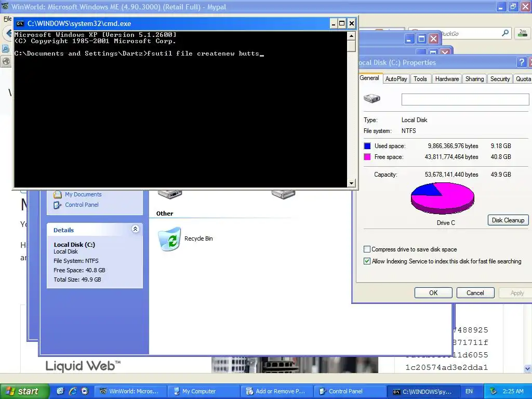
Task: Click the clock showing 2:25 AM
Action: coord(513,391)
